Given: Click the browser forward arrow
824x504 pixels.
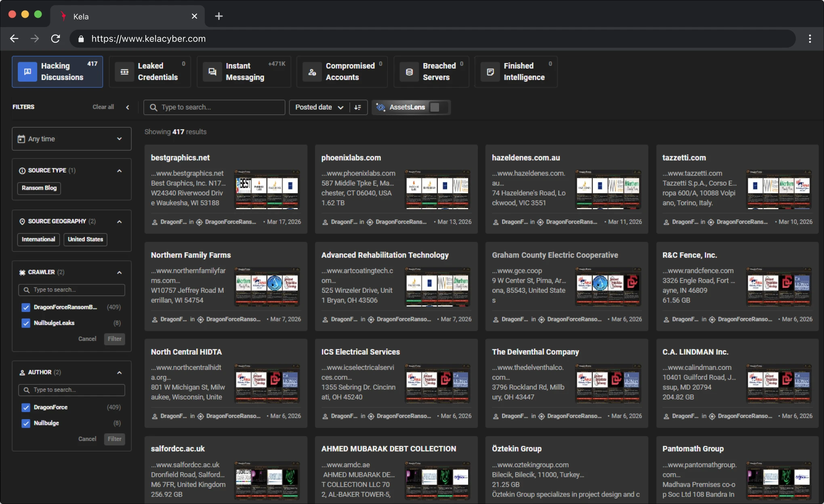Looking at the screenshot, I should point(35,39).
